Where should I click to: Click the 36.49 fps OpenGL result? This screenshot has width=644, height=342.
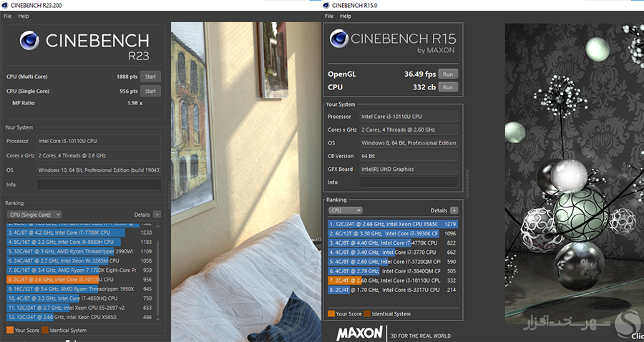pos(420,74)
